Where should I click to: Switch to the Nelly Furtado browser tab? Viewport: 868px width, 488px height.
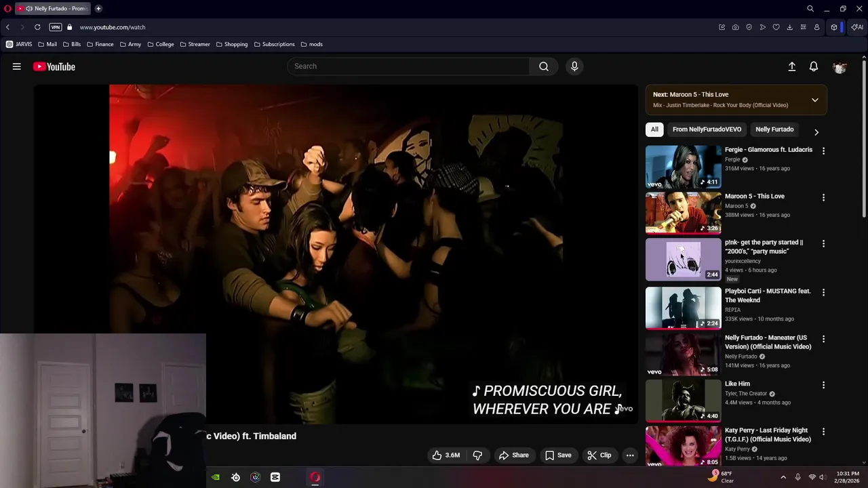pyautogui.click(x=53, y=9)
